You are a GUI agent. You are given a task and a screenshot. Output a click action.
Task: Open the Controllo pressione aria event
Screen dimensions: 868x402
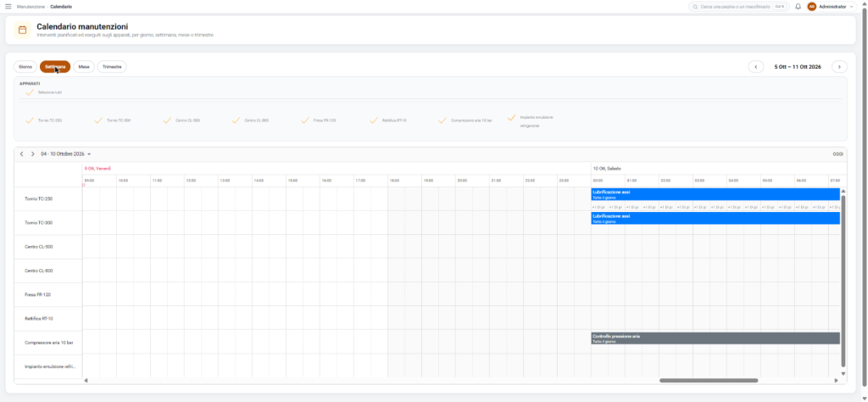pyautogui.click(x=715, y=338)
